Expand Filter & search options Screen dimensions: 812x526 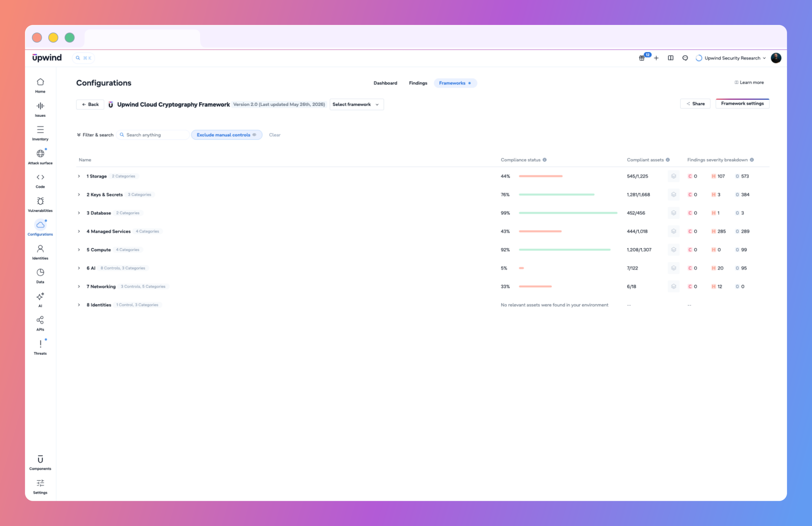click(95, 135)
